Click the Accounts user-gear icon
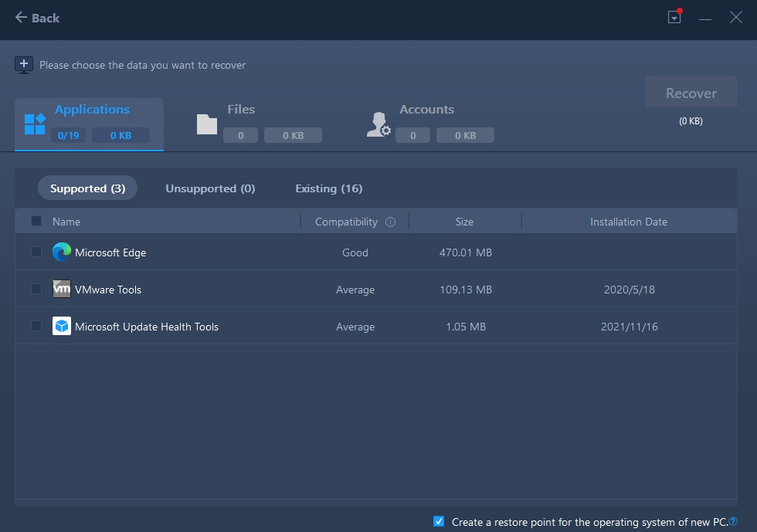The height and width of the screenshot is (532, 757). (378, 124)
